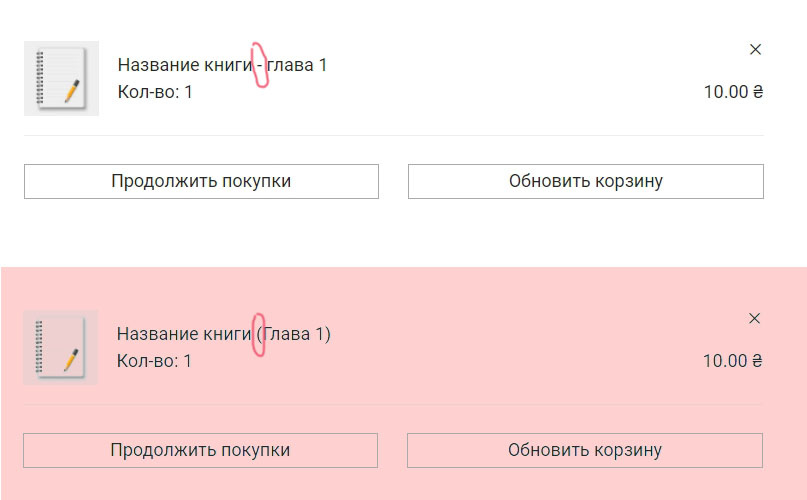Click the pencil on the pink-section notebook icon

coord(71,359)
